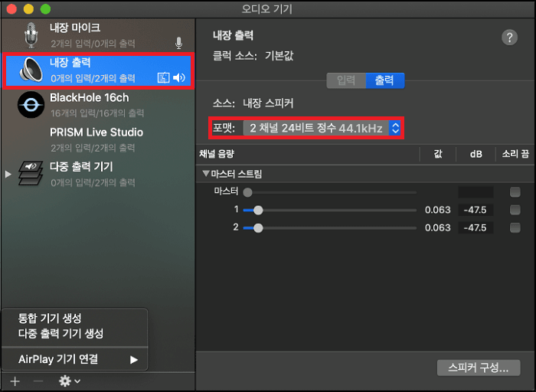Click the default output speaker indicator on 내장 출력
The height and width of the screenshot is (392, 536).
(178, 77)
